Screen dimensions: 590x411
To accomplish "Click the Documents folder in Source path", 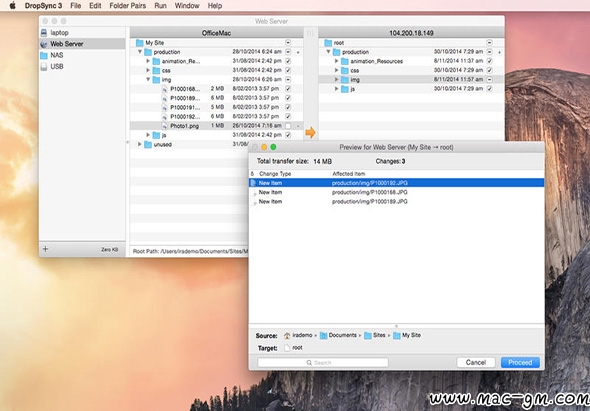I will click(x=323, y=335).
